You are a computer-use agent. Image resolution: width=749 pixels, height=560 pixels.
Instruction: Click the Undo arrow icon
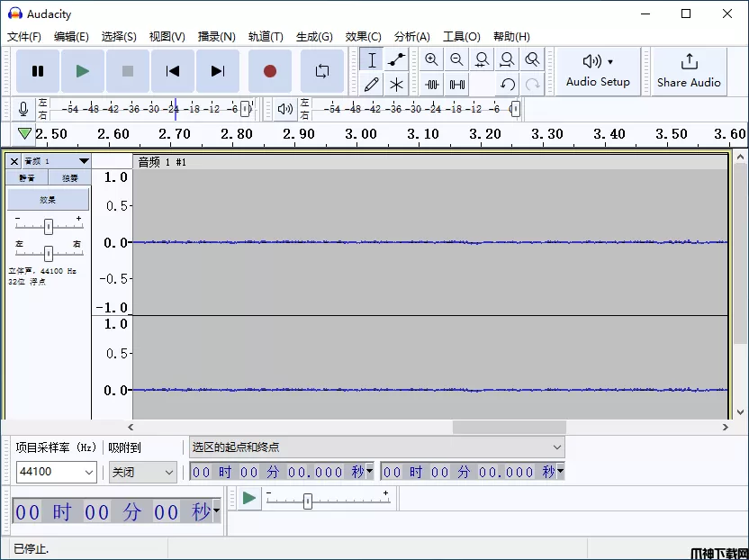(x=508, y=85)
